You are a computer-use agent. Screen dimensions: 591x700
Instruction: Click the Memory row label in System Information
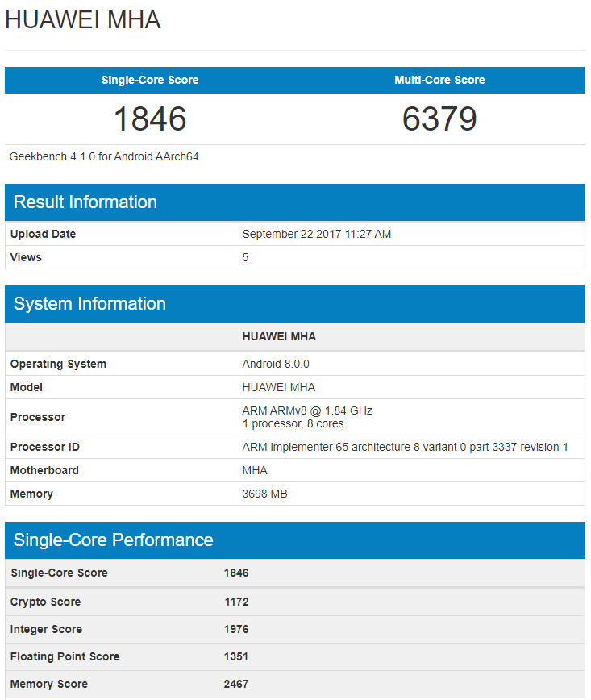click(31, 494)
